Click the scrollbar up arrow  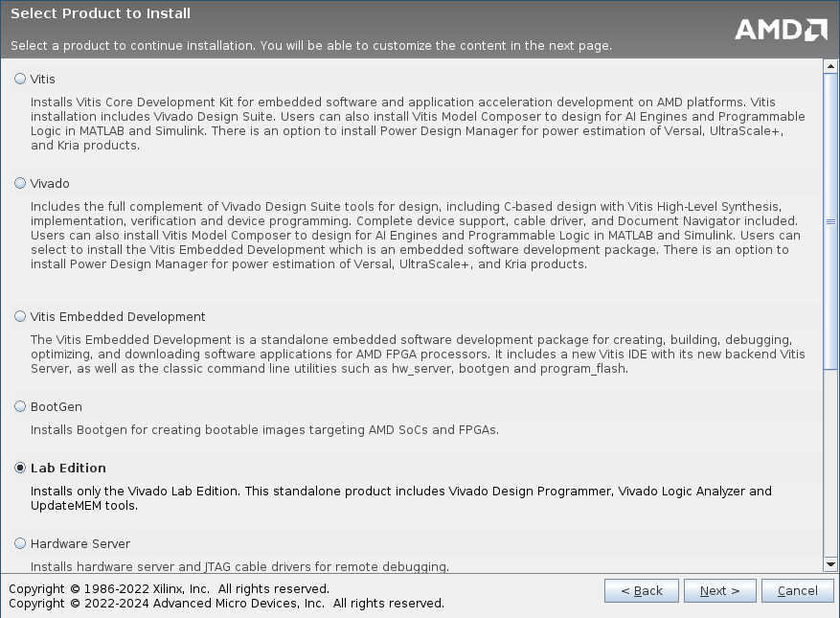(x=830, y=66)
